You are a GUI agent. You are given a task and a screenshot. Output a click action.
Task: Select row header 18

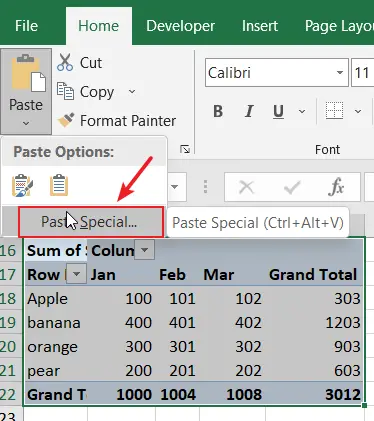click(x=10, y=299)
